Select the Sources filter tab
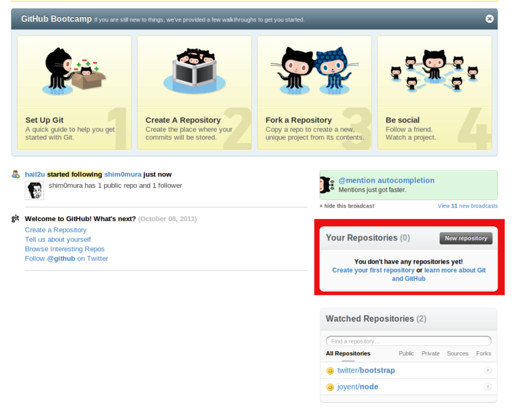519x420 pixels. click(x=457, y=353)
